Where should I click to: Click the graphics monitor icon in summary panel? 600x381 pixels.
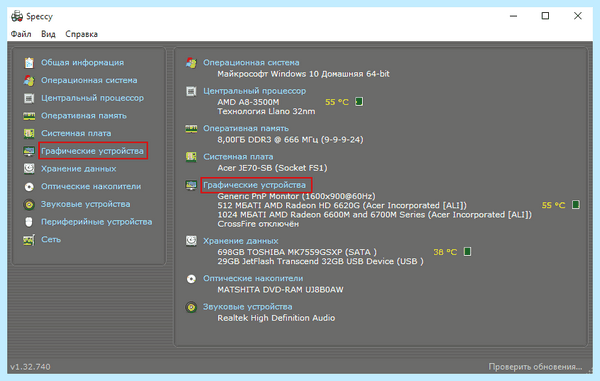coord(191,185)
